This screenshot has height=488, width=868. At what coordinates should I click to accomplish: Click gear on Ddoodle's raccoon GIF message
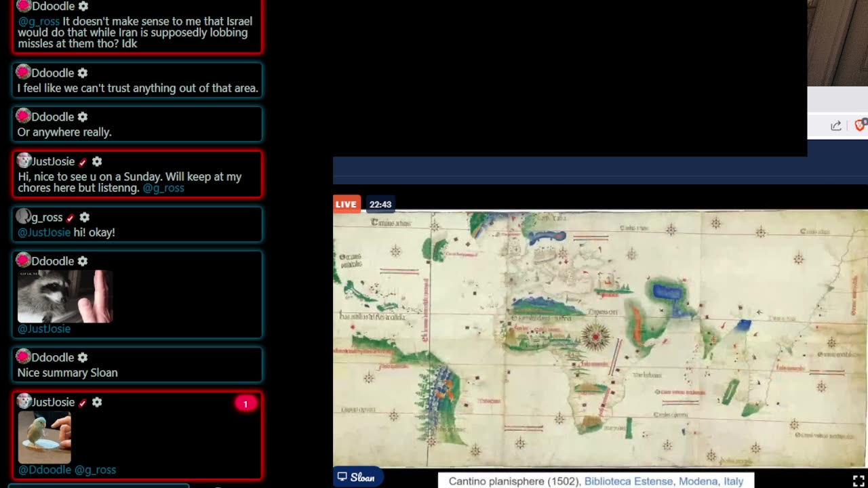pos(82,262)
